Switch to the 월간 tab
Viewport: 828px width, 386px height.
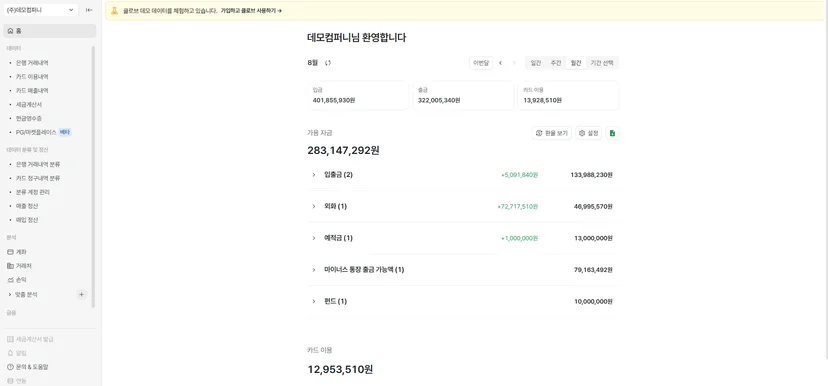(576, 63)
